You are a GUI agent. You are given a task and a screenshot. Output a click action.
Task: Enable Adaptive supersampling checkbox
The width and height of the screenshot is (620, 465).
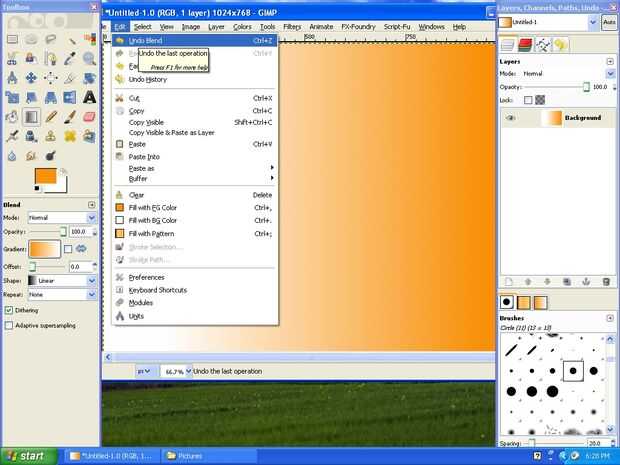(9, 325)
